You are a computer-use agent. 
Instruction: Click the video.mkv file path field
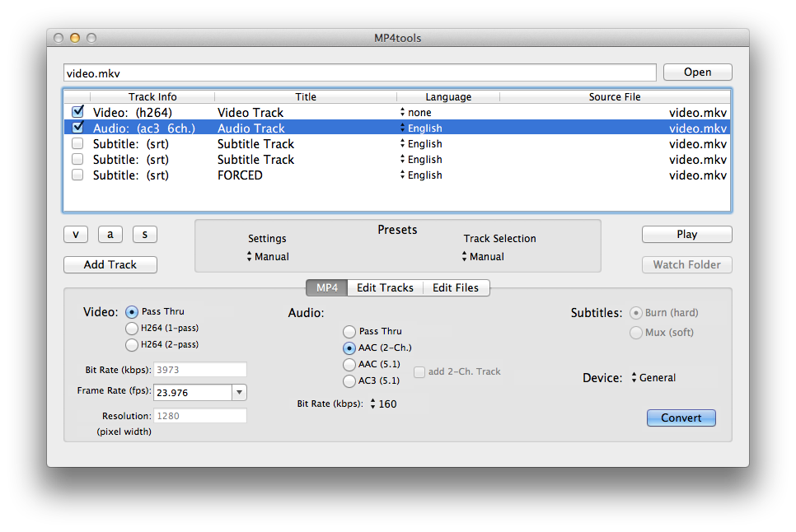359,72
